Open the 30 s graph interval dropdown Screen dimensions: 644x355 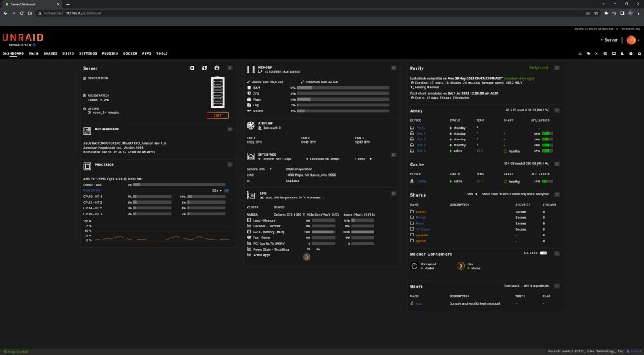tap(216, 191)
